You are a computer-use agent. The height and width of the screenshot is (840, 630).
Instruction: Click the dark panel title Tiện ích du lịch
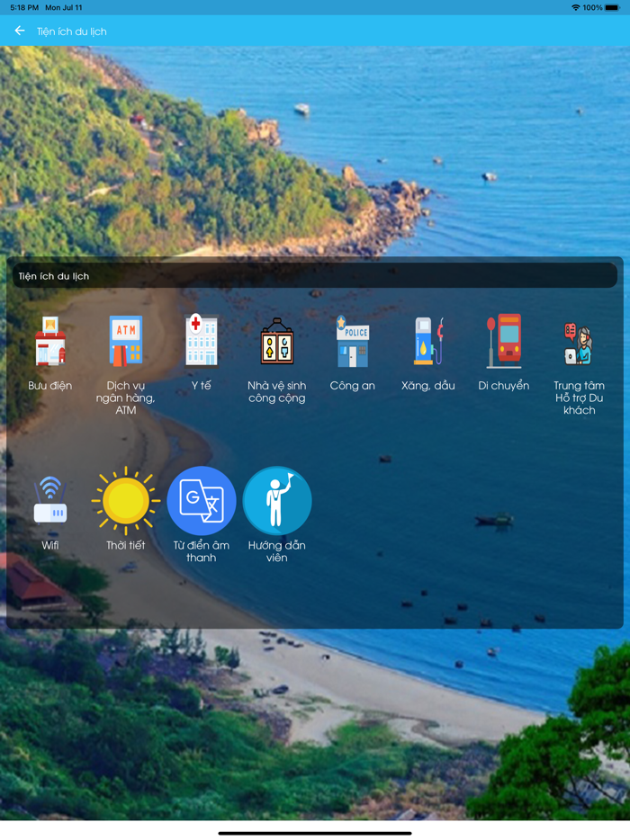click(54, 276)
